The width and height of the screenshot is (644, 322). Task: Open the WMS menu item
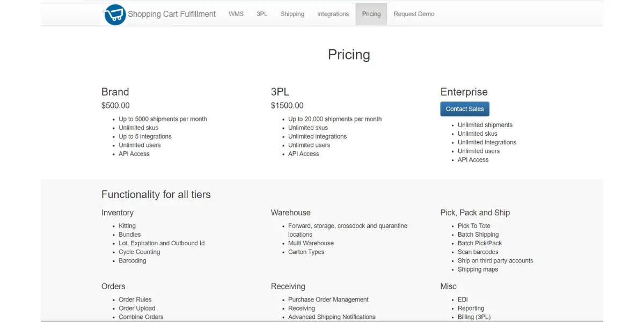tap(236, 14)
